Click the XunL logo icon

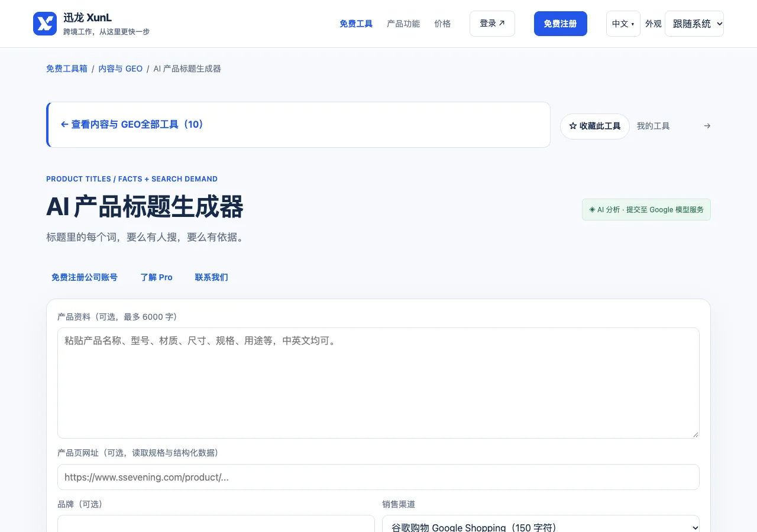(x=45, y=24)
